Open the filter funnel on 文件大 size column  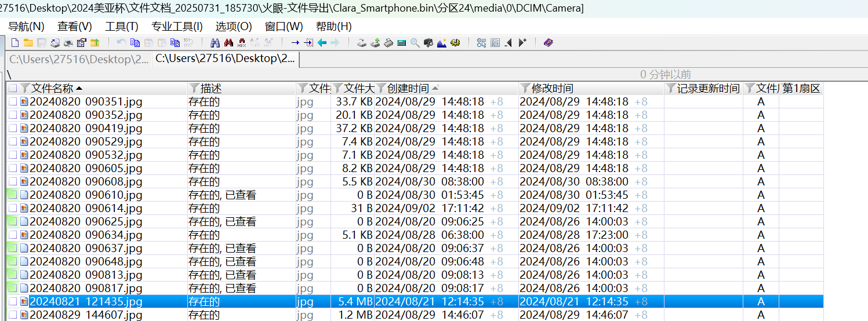[x=337, y=88]
